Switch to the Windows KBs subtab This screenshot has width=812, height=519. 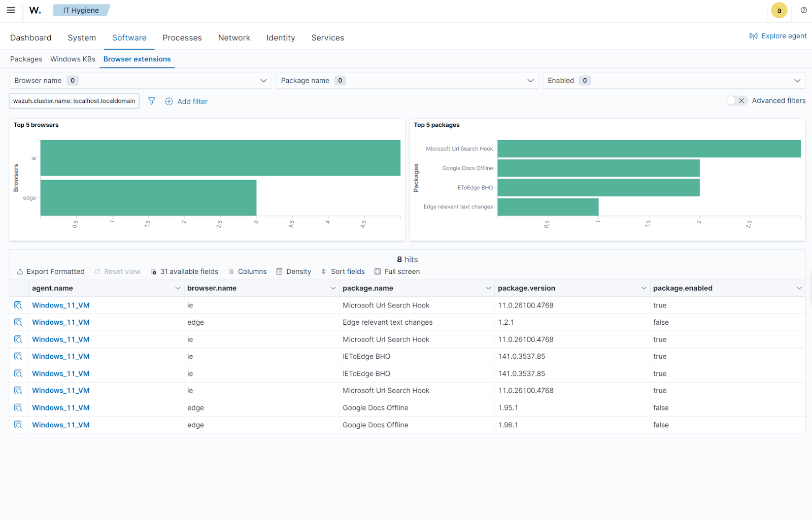pos(73,59)
